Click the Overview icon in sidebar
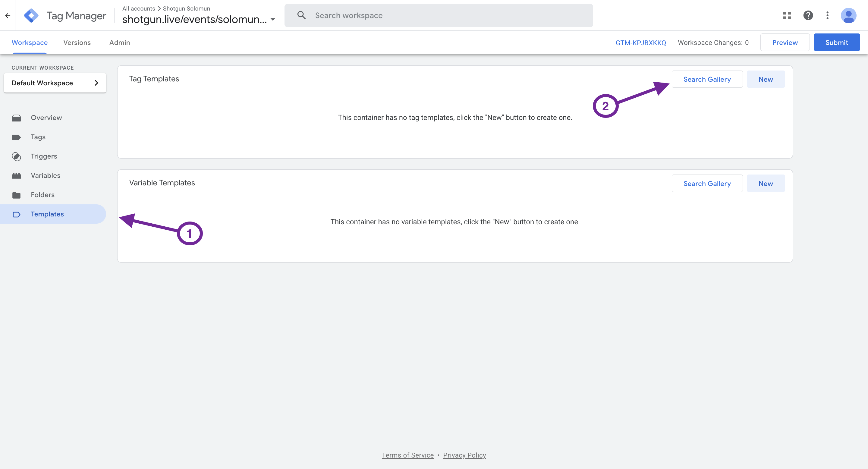This screenshot has width=868, height=469. click(16, 118)
